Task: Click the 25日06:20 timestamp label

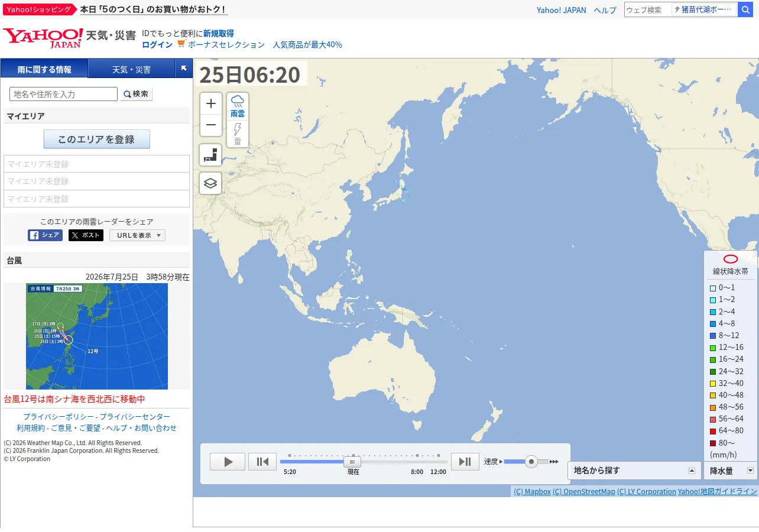Action: click(250, 74)
